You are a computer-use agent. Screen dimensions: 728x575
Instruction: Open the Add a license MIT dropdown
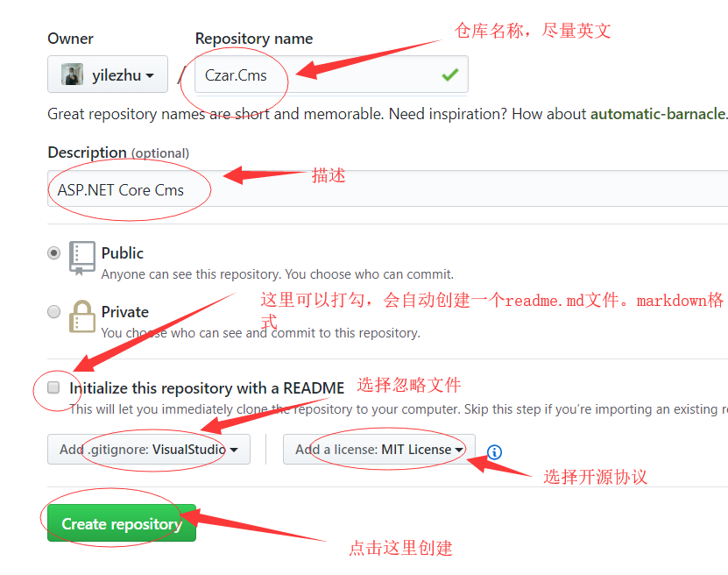coord(378,449)
